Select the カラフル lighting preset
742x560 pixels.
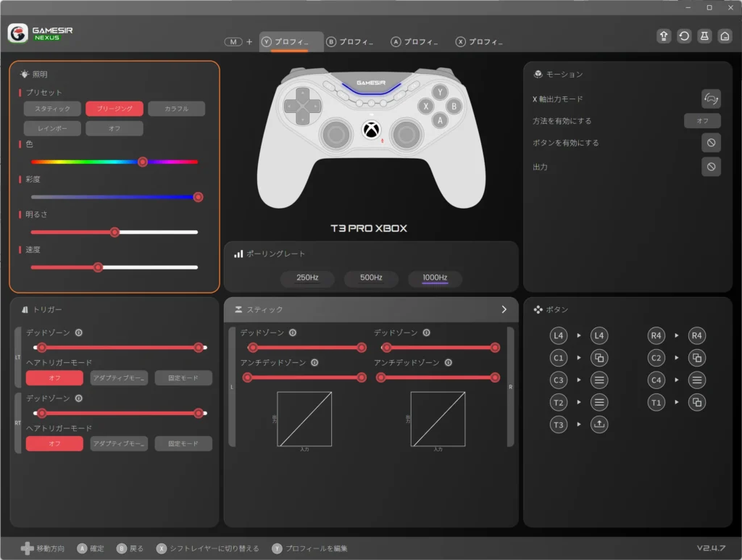click(177, 109)
